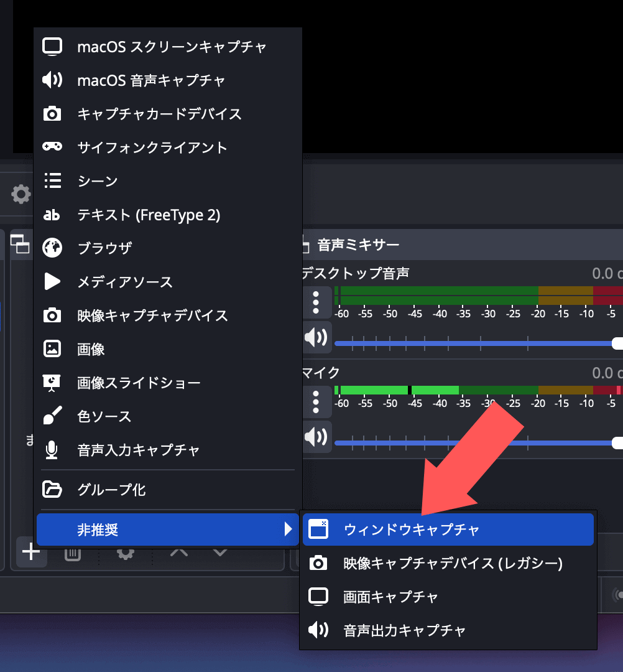Add a キャプチャカードデバイス source
Image resolution: width=623 pixels, height=672 pixels.
click(x=168, y=114)
